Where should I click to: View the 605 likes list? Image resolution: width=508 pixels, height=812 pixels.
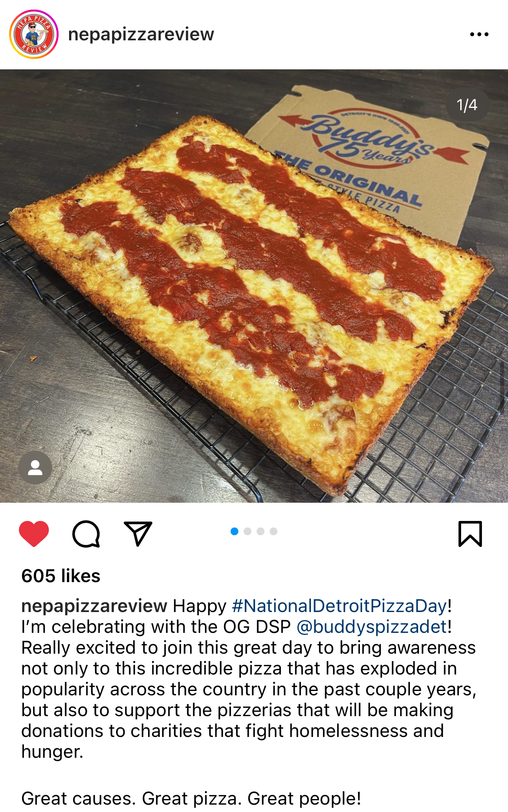point(61,576)
